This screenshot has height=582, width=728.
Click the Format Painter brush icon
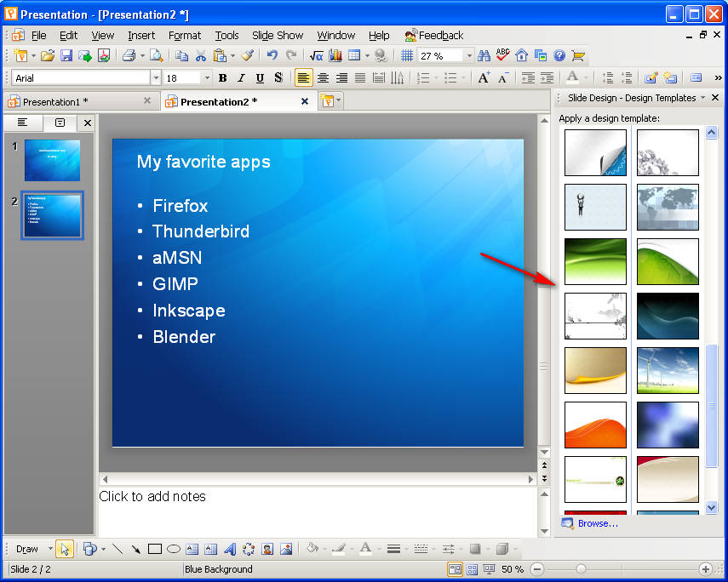[x=247, y=56]
